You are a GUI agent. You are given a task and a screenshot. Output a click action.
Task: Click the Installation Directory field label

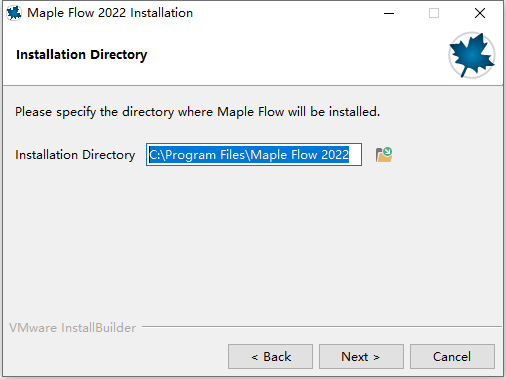(75, 155)
